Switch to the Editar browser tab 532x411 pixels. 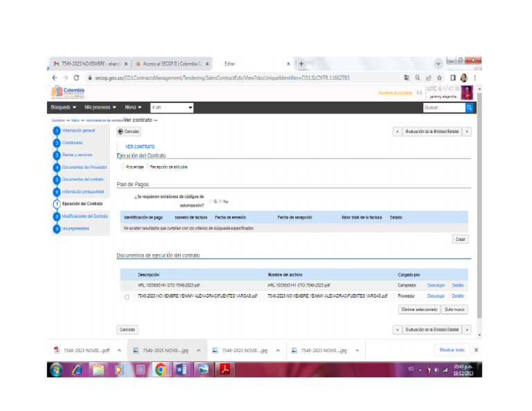253,64
